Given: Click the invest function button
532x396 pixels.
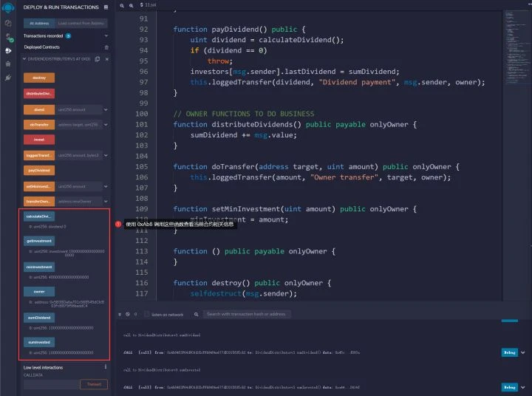Looking at the screenshot, I should tap(39, 140).
